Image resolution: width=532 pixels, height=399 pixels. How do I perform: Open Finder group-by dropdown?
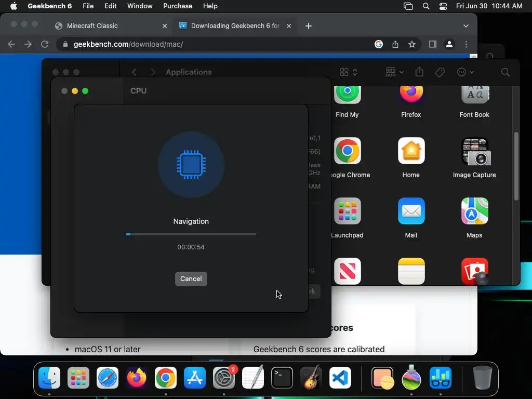click(x=394, y=72)
